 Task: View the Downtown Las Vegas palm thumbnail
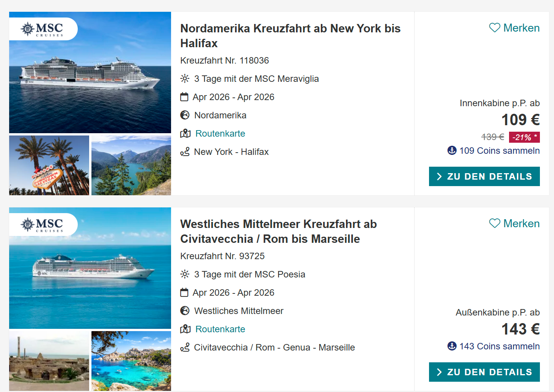click(x=49, y=166)
